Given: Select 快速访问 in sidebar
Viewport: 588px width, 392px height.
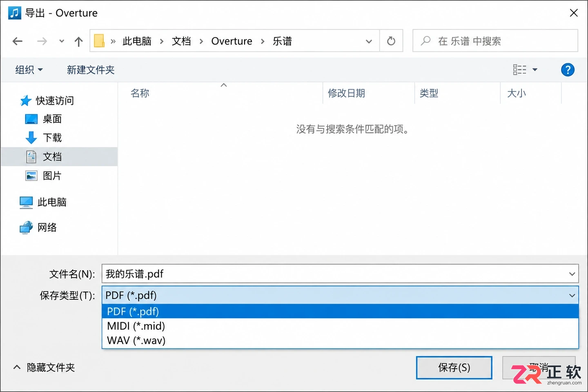Looking at the screenshot, I should point(55,100).
